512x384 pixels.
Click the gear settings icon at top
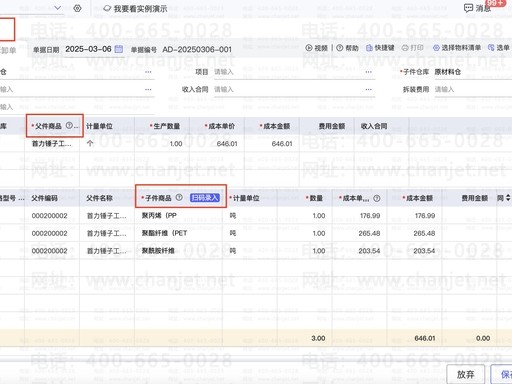coord(77,8)
